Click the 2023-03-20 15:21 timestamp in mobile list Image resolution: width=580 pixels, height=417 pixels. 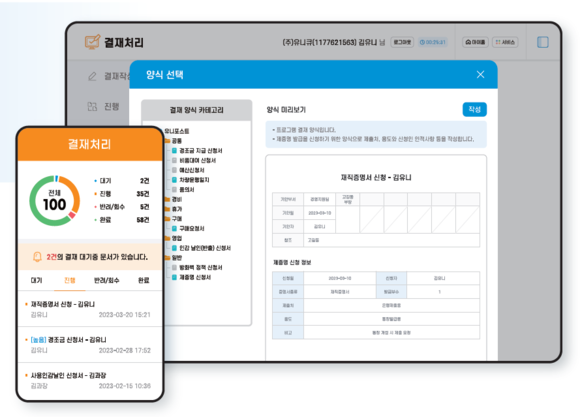coord(125,315)
